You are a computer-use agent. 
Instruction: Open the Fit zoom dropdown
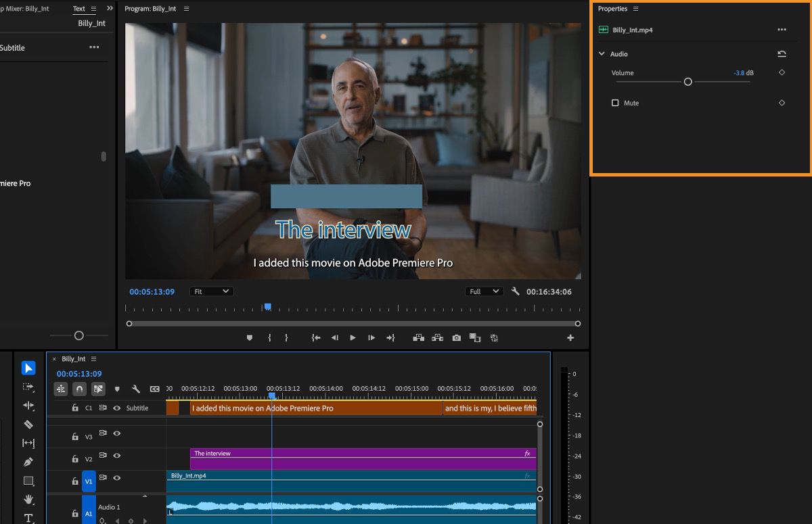pyautogui.click(x=210, y=291)
